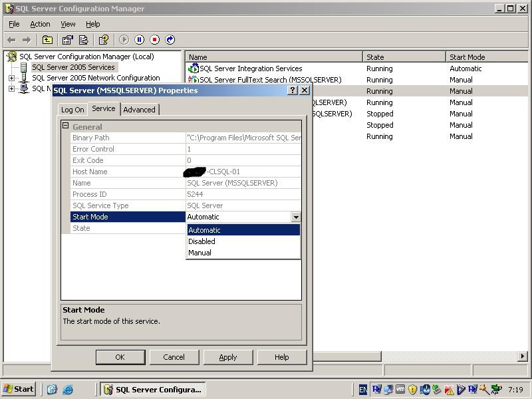Click the Windows Start button
Screen dimensions: 532x399
click(x=19, y=389)
